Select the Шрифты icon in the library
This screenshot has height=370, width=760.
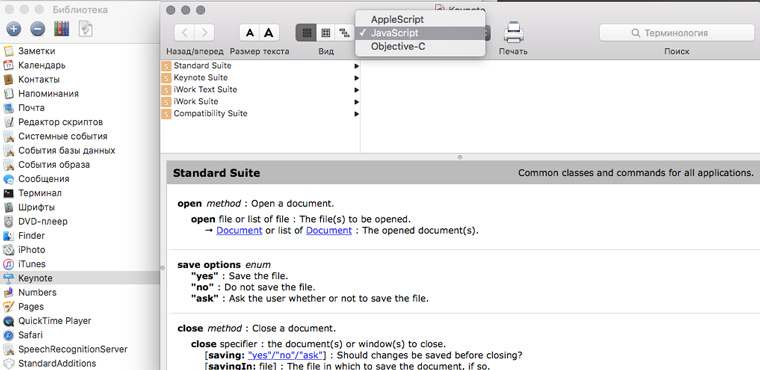[8, 207]
